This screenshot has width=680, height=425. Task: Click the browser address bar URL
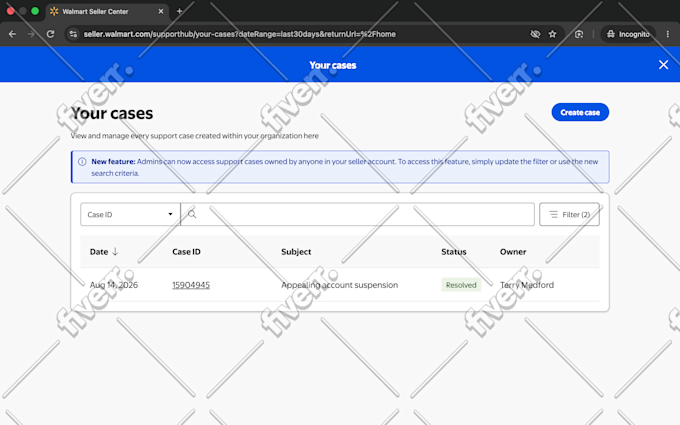click(239, 34)
